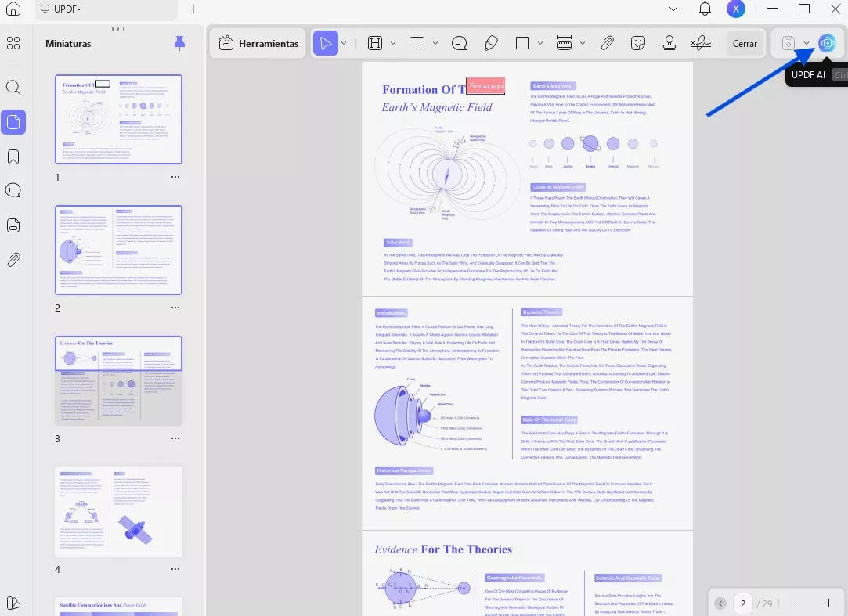
Task: Click the 'Miniaturas' panel title
Action: (x=68, y=44)
